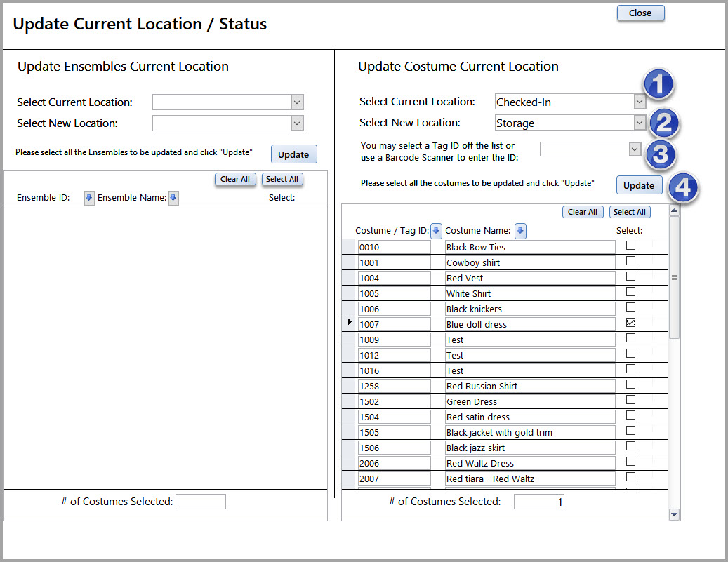Sort costumes by Costume Name arrow icon

pyautogui.click(x=520, y=230)
